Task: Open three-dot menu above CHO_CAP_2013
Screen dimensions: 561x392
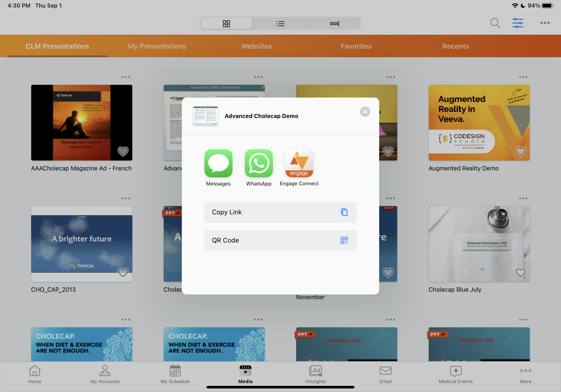Action: (x=126, y=198)
